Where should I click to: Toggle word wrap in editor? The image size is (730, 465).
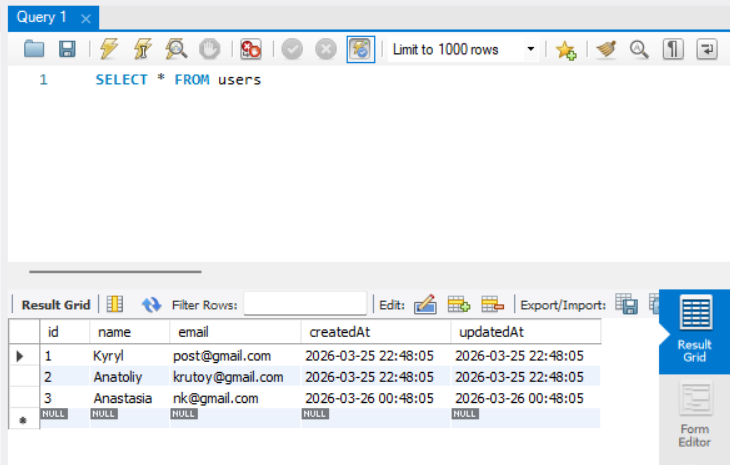point(706,49)
